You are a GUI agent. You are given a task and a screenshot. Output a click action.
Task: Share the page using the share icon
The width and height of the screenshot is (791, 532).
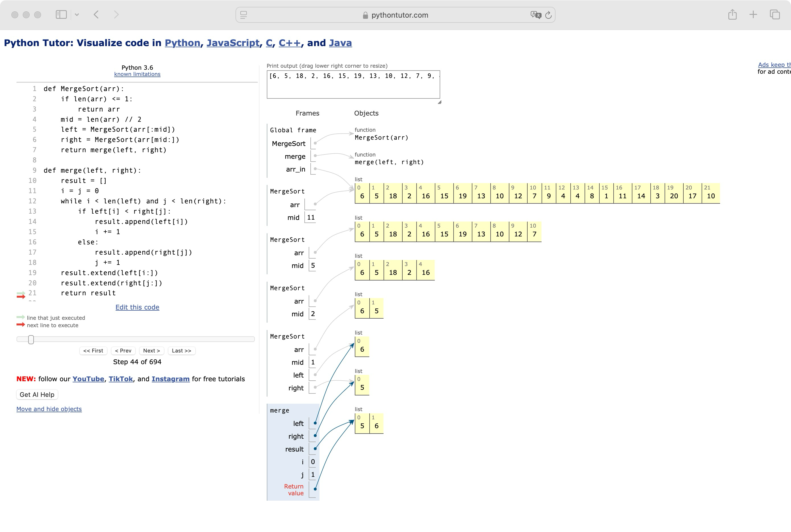[x=733, y=15]
